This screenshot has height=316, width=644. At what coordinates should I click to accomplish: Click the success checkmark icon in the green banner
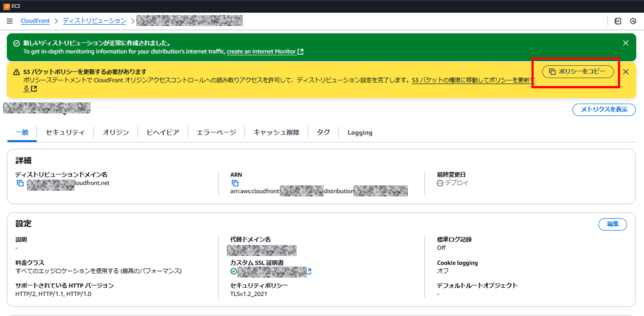16,43
